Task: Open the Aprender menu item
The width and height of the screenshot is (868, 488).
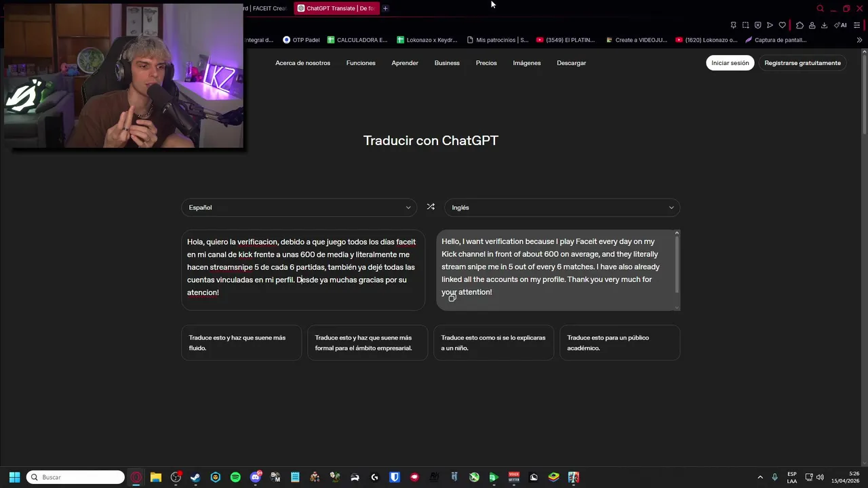Action: 405,63
